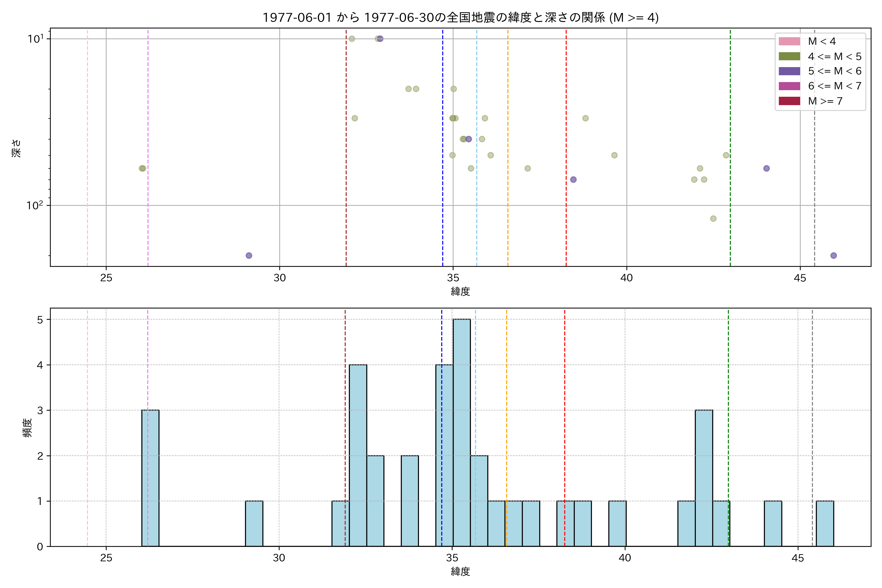Click the 10² tick label on depth axis
This screenshot has width=882, height=588.
(35, 205)
